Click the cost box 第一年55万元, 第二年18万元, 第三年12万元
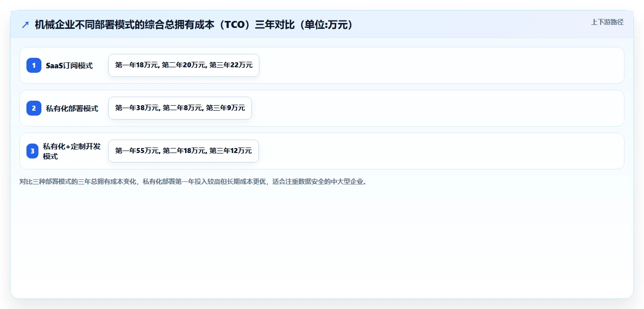Viewport: 644px width, 309px height. click(184, 151)
